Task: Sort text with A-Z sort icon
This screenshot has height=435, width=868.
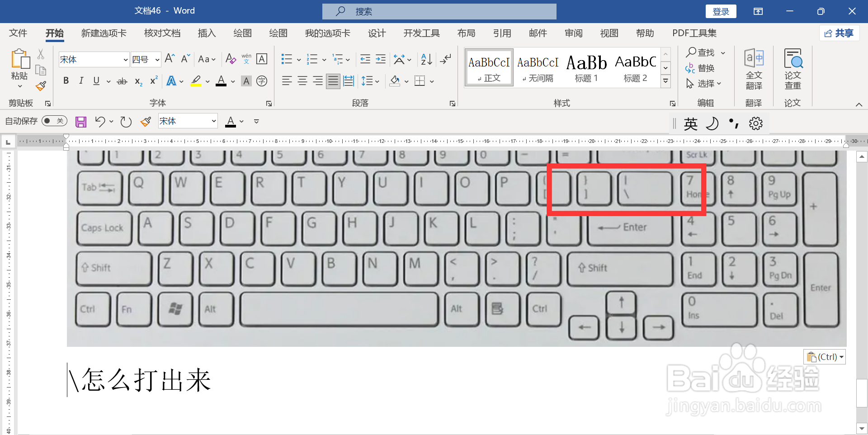Action: (426, 59)
